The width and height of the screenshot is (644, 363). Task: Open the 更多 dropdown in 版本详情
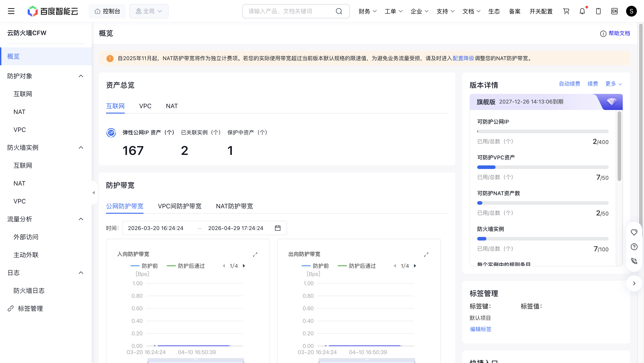click(x=614, y=84)
